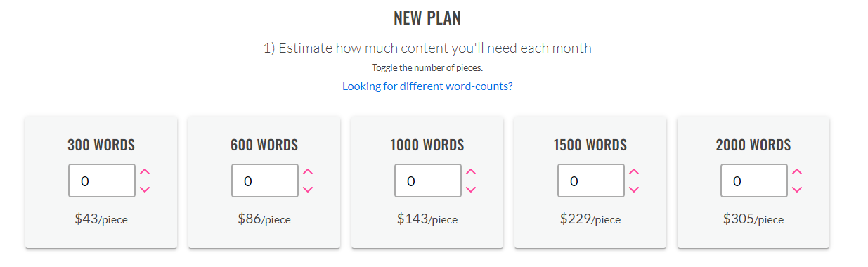This screenshot has height=267, width=868.
Task: Open the 'Looking for different word-counts?' link
Action: (x=427, y=86)
